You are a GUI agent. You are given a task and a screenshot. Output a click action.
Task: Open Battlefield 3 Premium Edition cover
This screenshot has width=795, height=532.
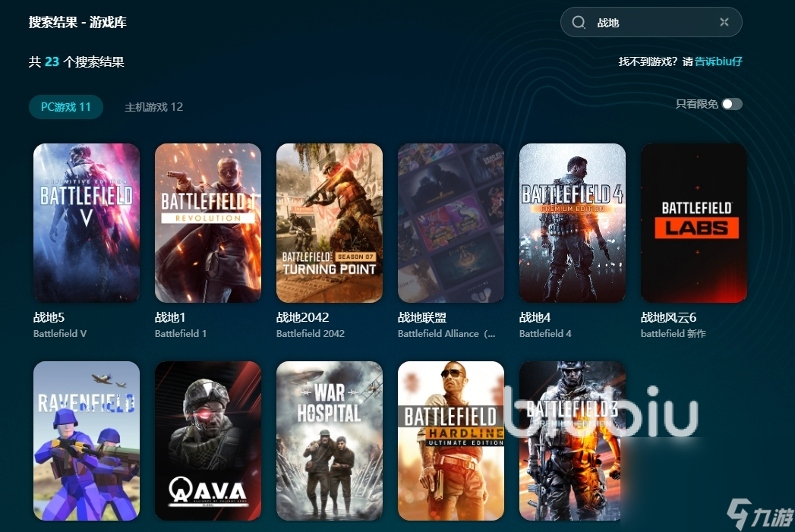tap(573, 441)
